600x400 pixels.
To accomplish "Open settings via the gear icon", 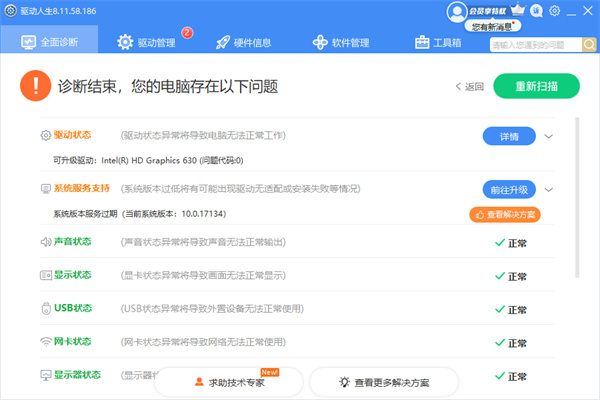I will (x=555, y=11).
